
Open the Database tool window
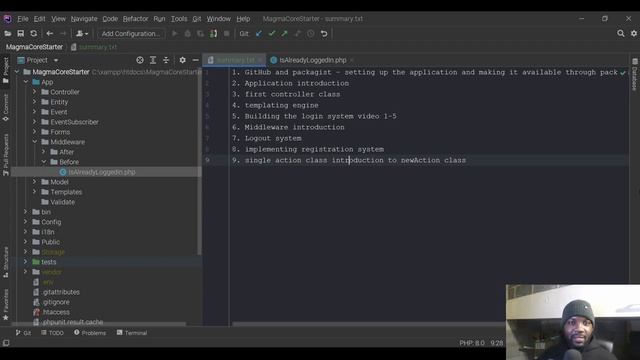tap(635, 74)
